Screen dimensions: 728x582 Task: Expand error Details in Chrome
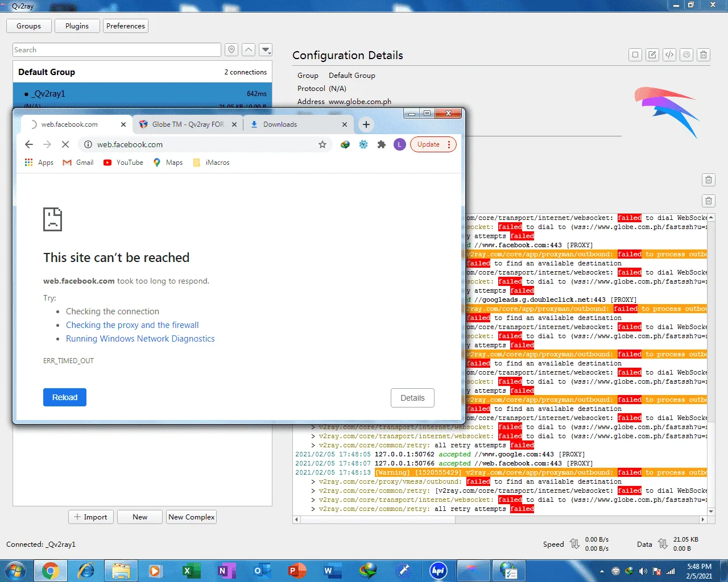click(412, 398)
